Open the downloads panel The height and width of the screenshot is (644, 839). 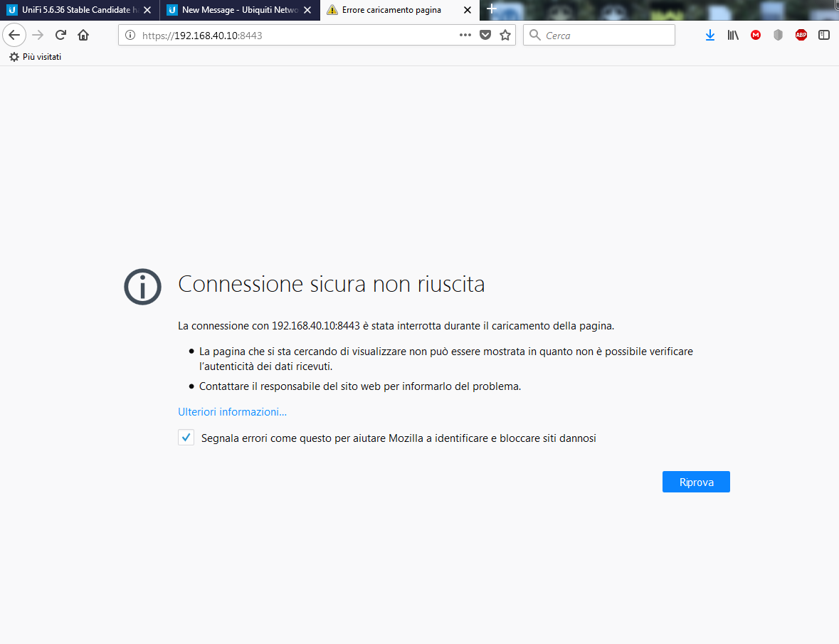(x=709, y=35)
